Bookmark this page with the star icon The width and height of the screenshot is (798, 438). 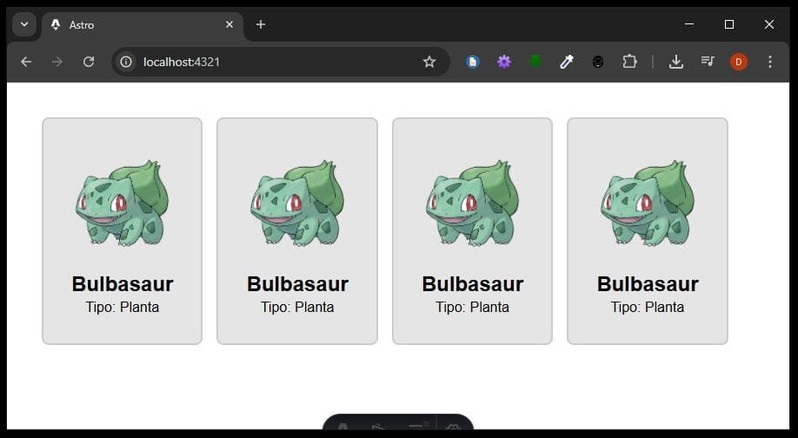(430, 62)
